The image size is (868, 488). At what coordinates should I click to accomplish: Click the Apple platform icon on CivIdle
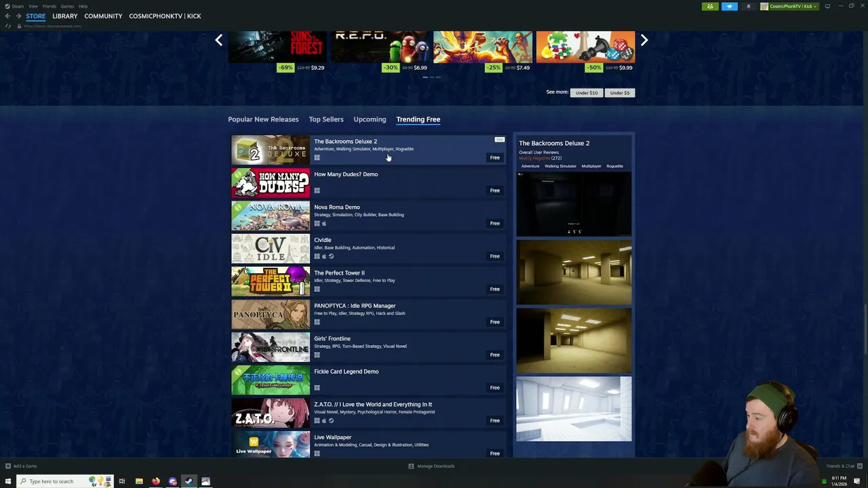click(324, 256)
